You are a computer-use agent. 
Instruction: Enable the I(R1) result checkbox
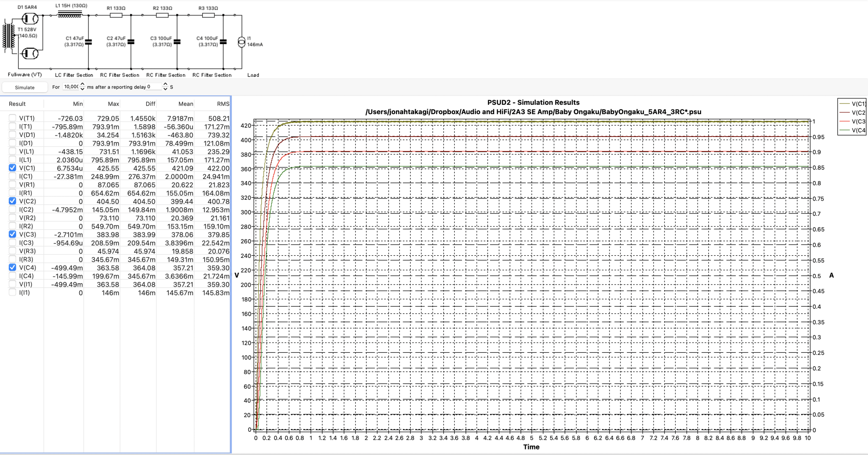[x=12, y=193]
